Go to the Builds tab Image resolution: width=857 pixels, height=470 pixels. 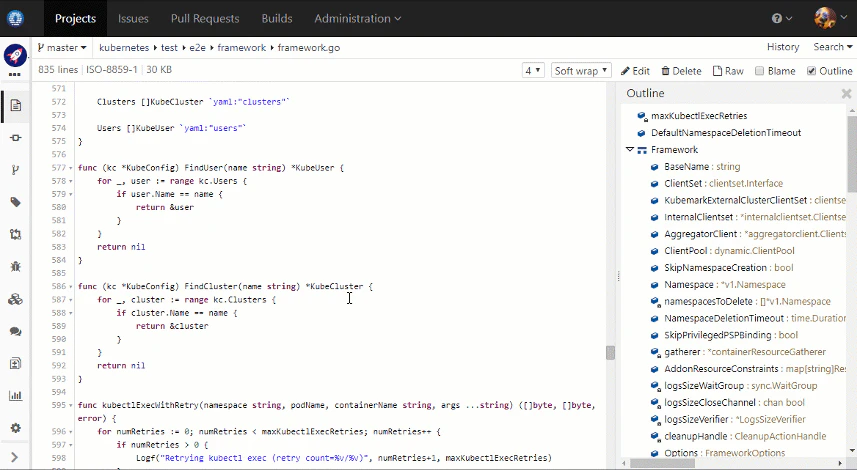tap(277, 19)
